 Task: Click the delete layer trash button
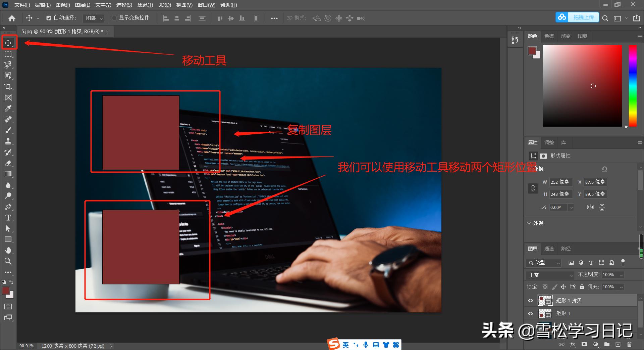point(629,344)
